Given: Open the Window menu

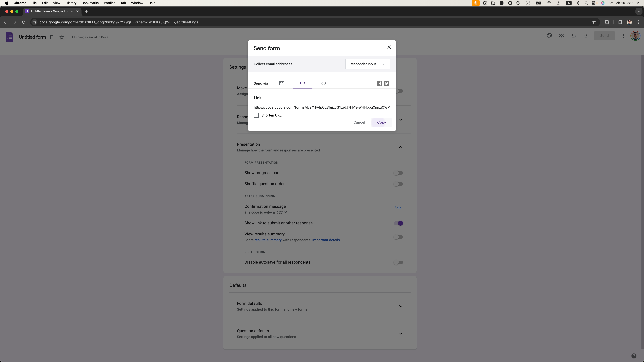Looking at the screenshot, I should tap(137, 3).
